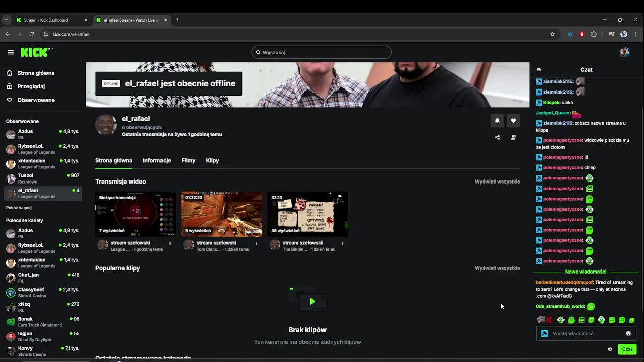This screenshot has height=362, width=644.
Task: Share the channel using the share icon
Action: [497, 137]
